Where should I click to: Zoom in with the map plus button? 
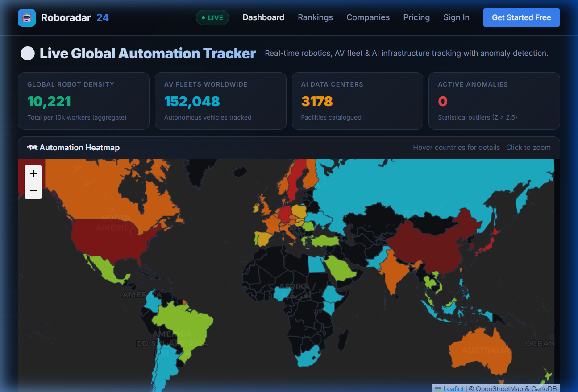pos(33,174)
